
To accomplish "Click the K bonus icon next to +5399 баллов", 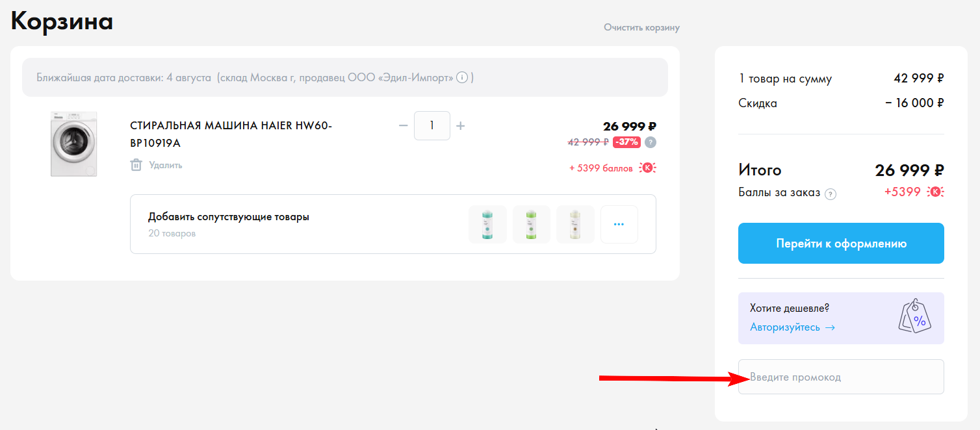I will coord(647,168).
